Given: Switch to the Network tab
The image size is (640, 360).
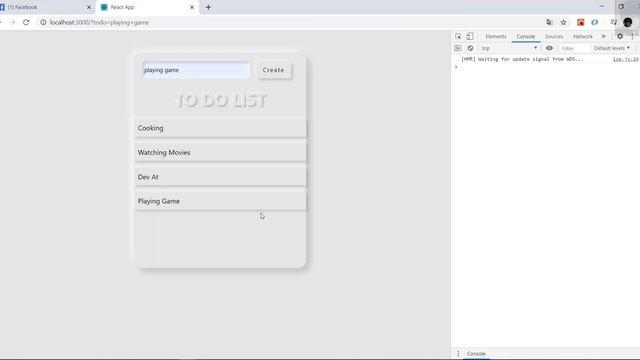Looking at the screenshot, I should [582, 36].
